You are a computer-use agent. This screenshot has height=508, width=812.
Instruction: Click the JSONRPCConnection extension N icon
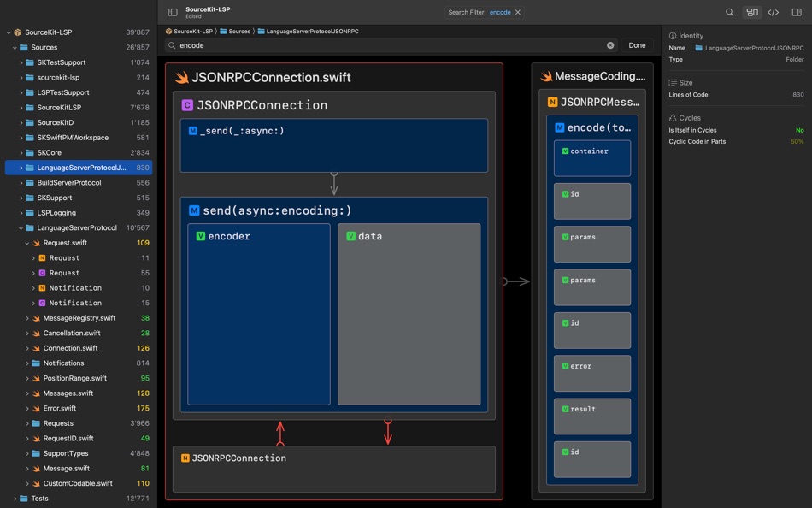[x=185, y=458]
